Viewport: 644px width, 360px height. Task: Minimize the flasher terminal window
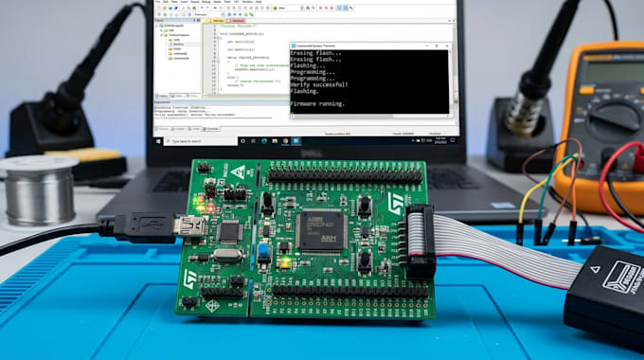pos(427,45)
